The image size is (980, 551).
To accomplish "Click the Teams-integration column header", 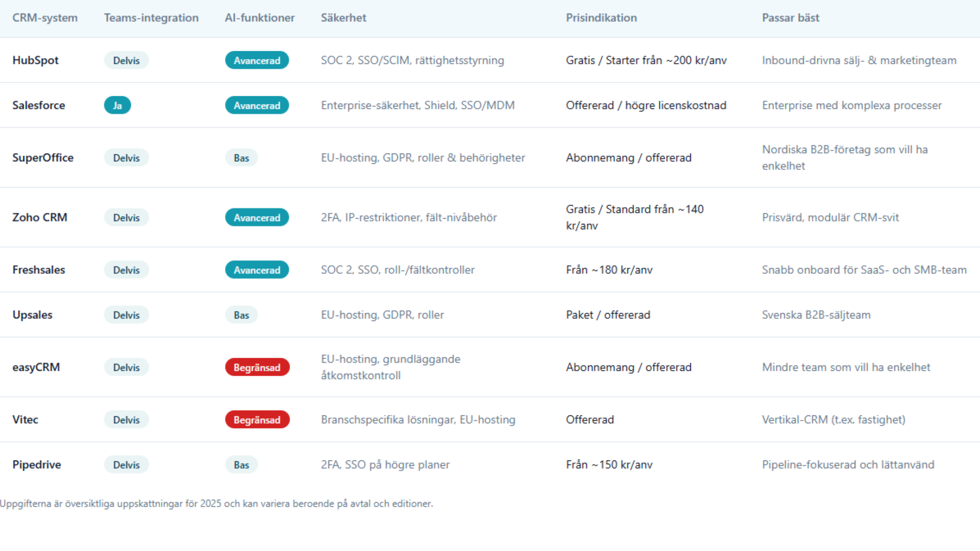I will 151,18.
